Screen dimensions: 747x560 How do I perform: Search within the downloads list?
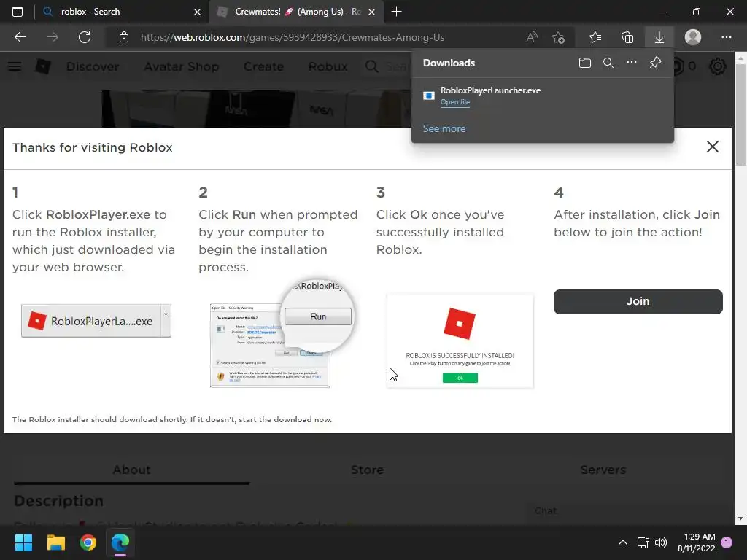[608, 63]
